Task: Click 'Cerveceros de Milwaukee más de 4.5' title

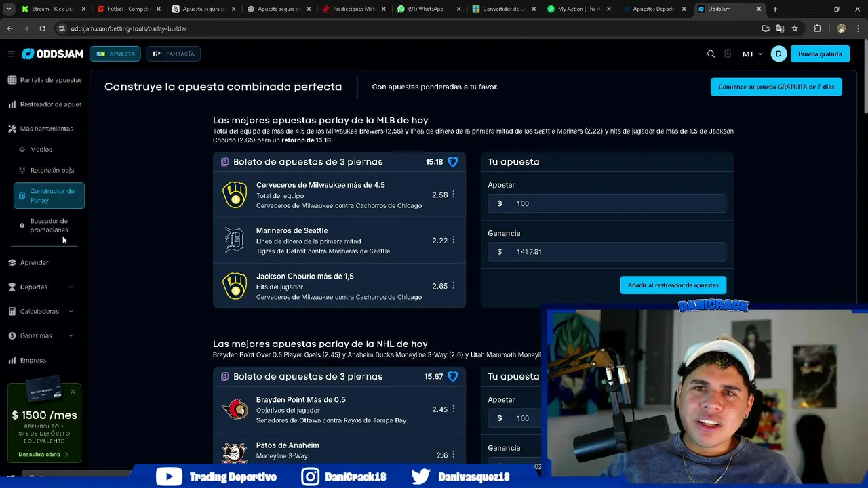Action: click(320, 185)
